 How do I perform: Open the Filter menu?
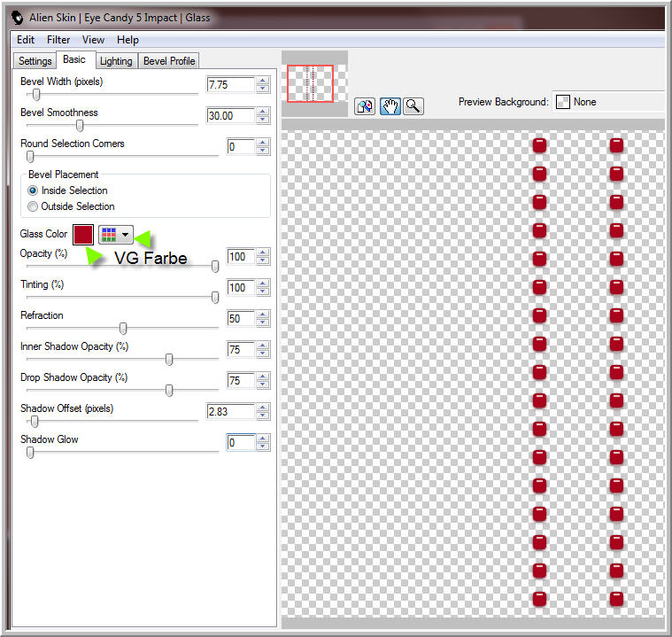point(58,40)
